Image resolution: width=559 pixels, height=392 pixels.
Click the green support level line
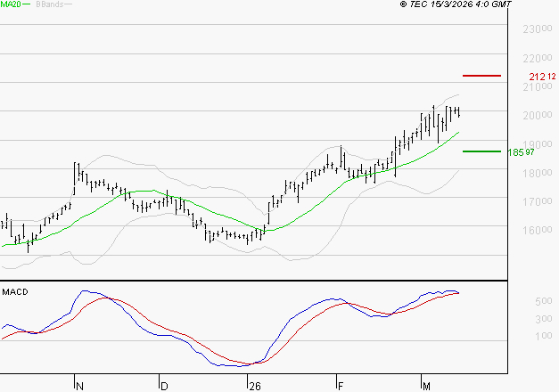481,151
